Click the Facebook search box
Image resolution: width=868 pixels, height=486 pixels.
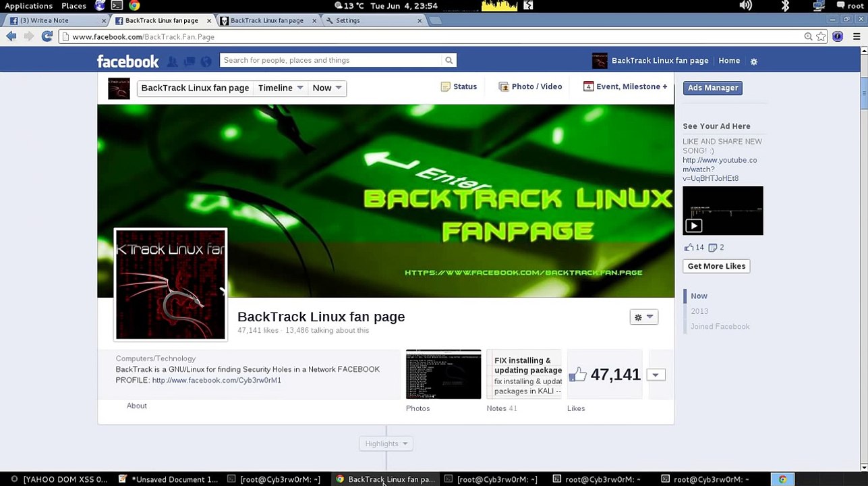[x=330, y=60]
